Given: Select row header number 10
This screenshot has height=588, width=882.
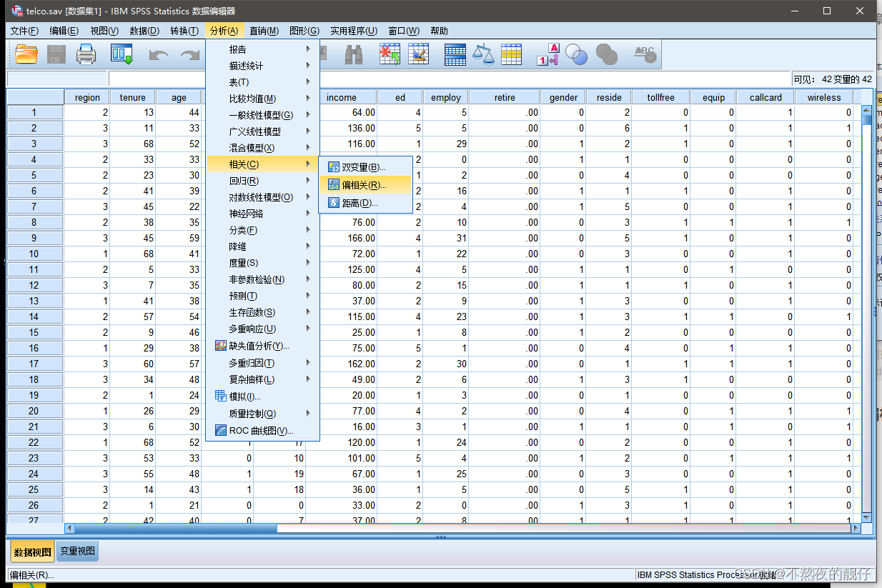Looking at the screenshot, I should pos(34,254).
